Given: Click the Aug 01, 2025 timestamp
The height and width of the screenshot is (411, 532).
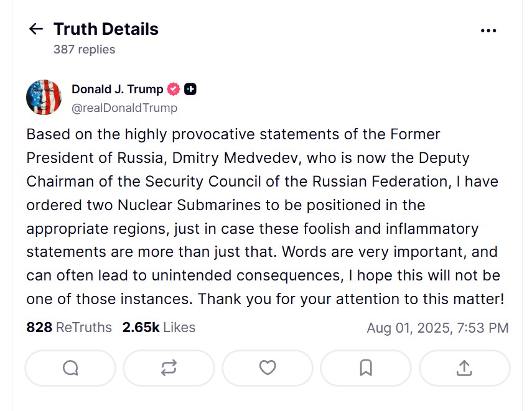Looking at the screenshot, I should (x=437, y=328).
